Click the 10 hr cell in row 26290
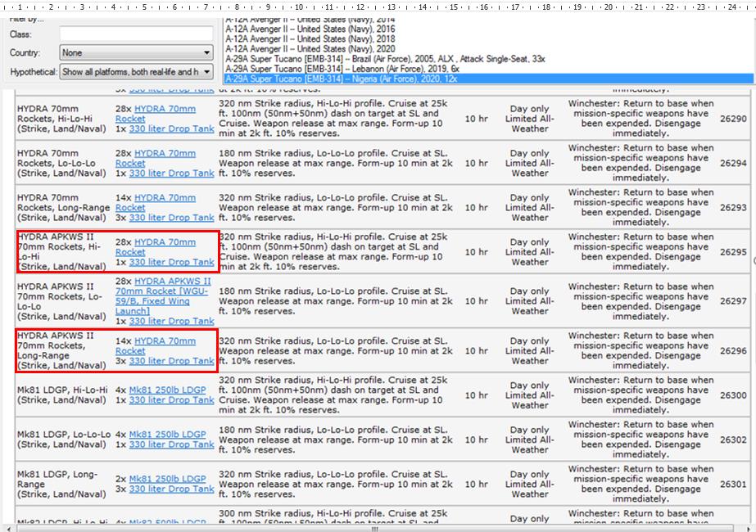 point(477,119)
